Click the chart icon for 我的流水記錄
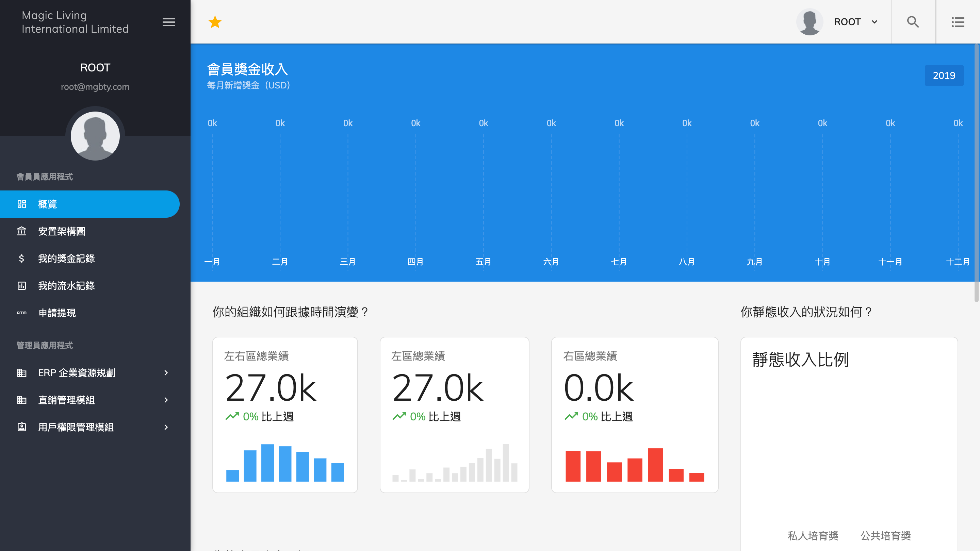Image resolution: width=980 pixels, height=551 pixels. pos(22,286)
